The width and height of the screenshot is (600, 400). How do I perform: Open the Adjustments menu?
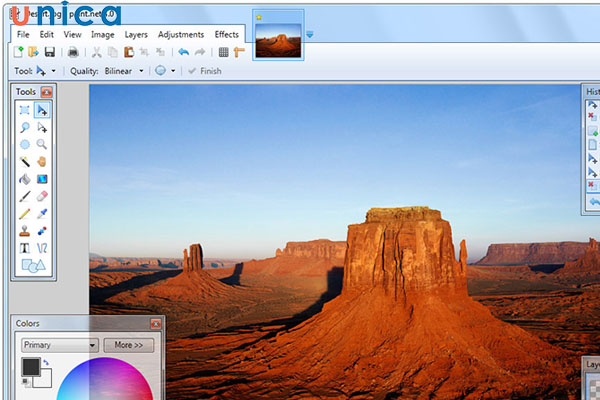[x=181, y=35]
